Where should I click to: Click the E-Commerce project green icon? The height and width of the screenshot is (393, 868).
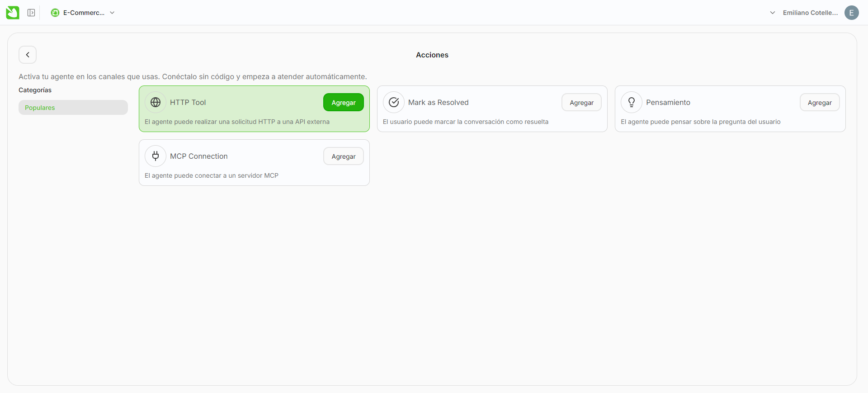(x=55, y=13)
